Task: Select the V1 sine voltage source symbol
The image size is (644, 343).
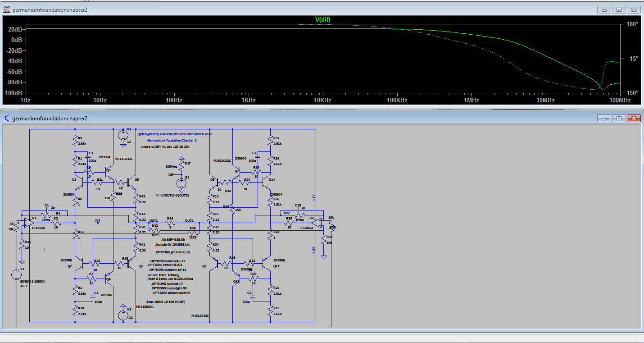Action: pos(17,274)
